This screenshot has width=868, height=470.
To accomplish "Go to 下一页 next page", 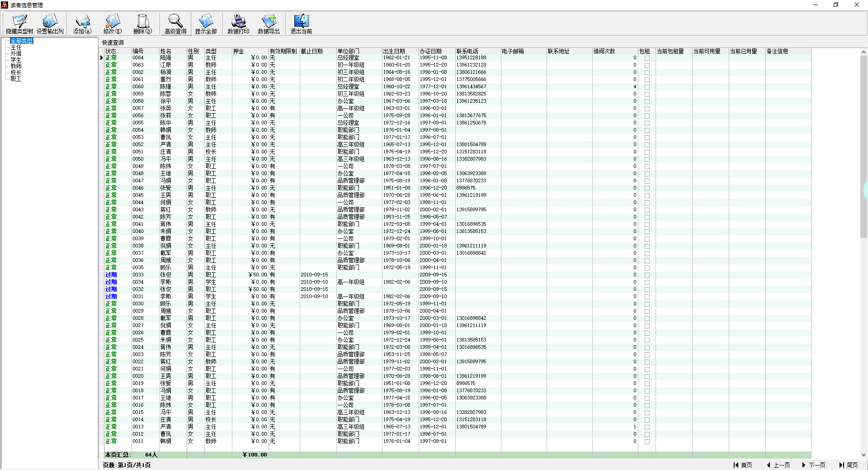I will pos(814,465).
